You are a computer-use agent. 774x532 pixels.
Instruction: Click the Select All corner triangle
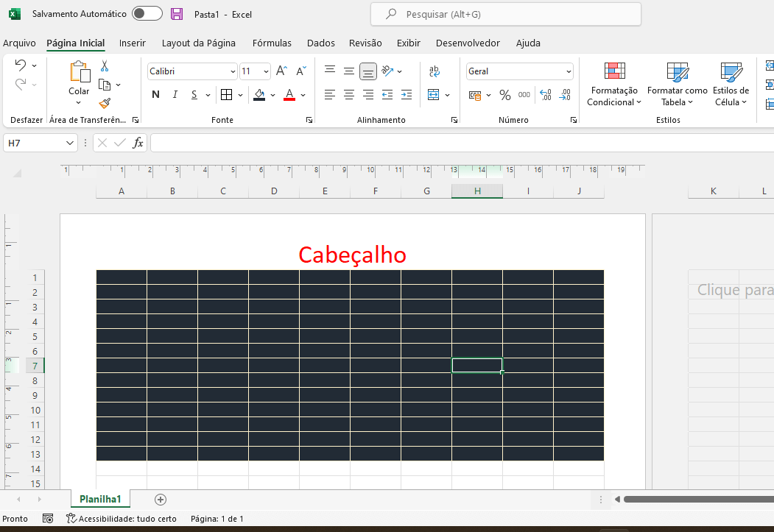pyautogui.click(x=17, y=173)
